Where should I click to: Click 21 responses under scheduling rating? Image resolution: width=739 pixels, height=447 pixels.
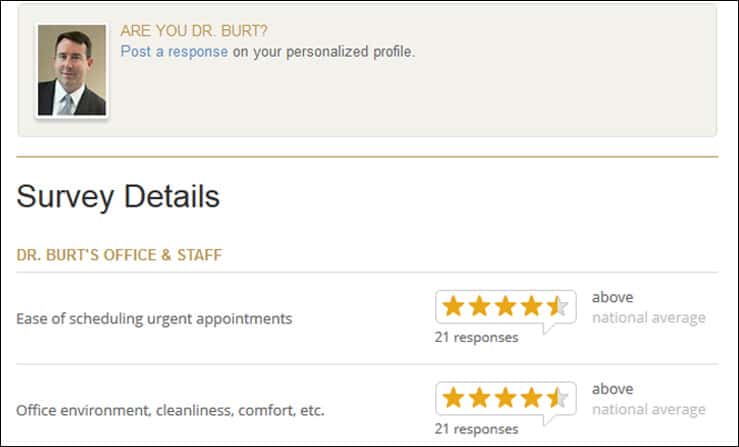click(476, 337)
